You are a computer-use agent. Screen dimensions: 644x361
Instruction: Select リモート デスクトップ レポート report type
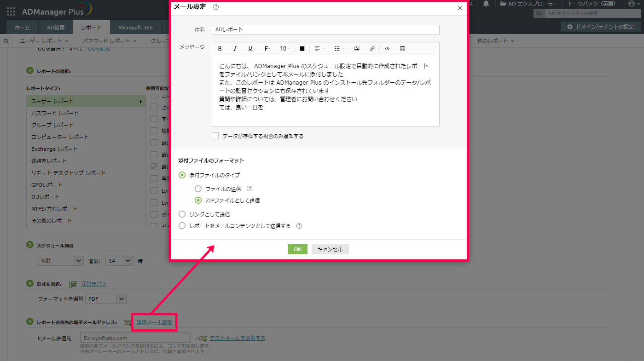coord(86,173)
